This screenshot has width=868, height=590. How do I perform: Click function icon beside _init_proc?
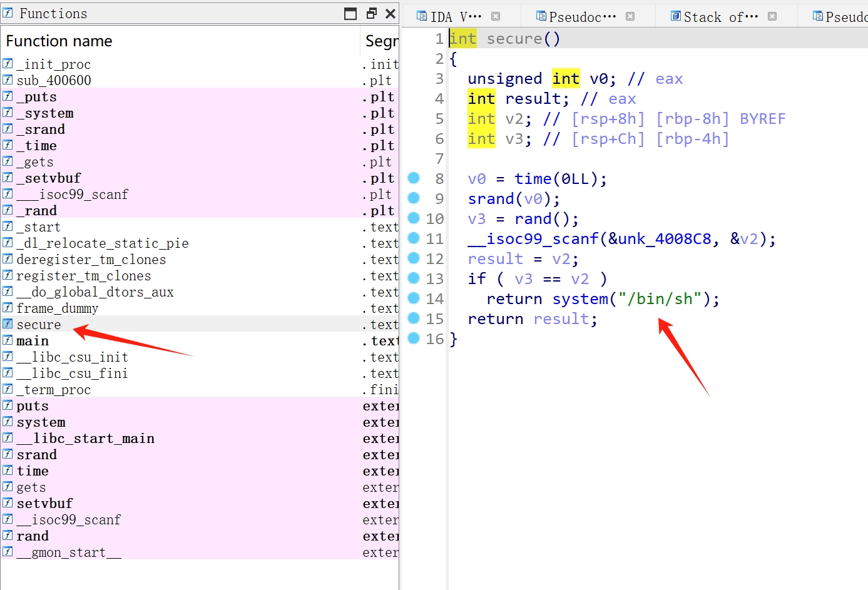8,63
